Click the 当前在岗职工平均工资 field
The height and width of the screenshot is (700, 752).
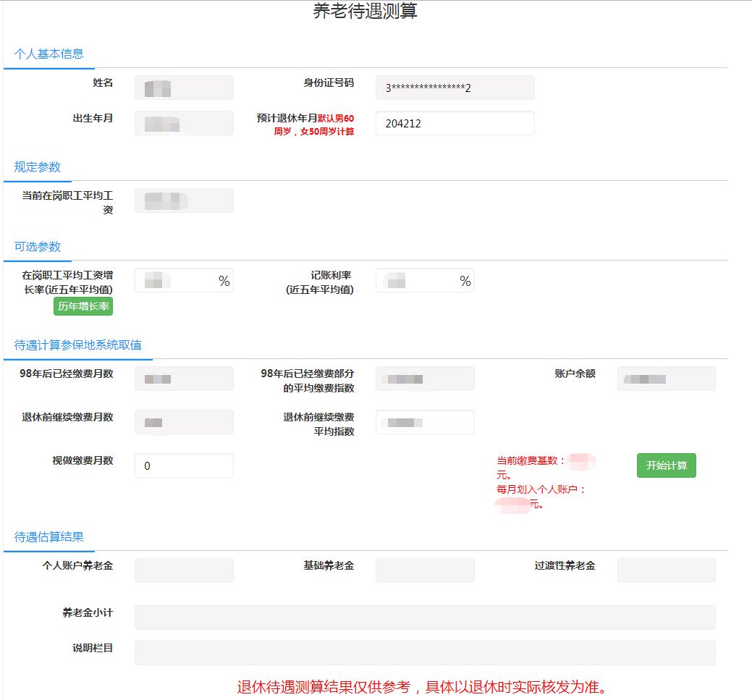pyautogui.click(x=184, y=201)
